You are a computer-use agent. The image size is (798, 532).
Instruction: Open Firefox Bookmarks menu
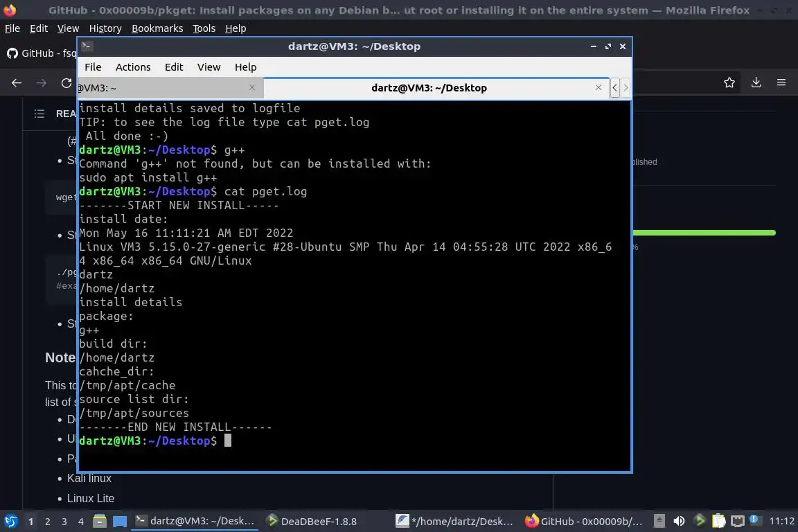coord(157,28)
